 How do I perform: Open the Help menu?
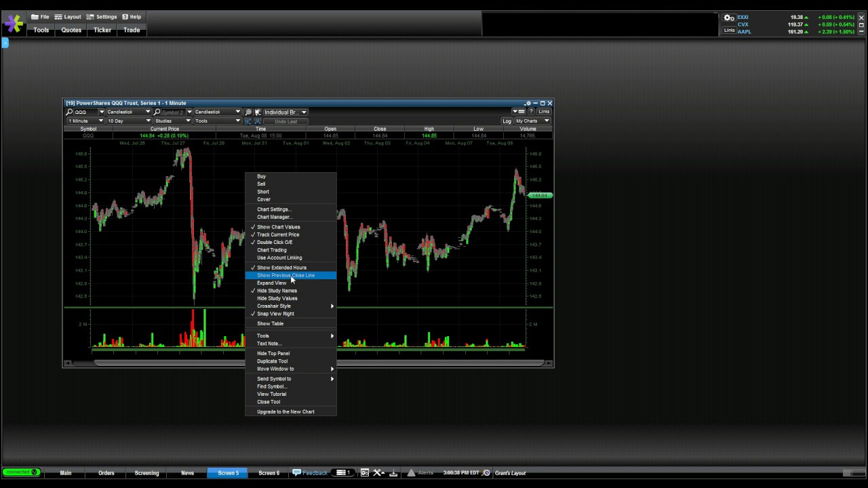pyautogui.click(x=132, y=17)
